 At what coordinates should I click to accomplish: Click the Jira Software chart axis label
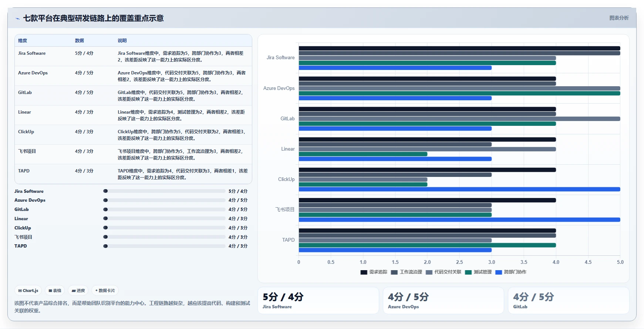click(x=280, y=58)
